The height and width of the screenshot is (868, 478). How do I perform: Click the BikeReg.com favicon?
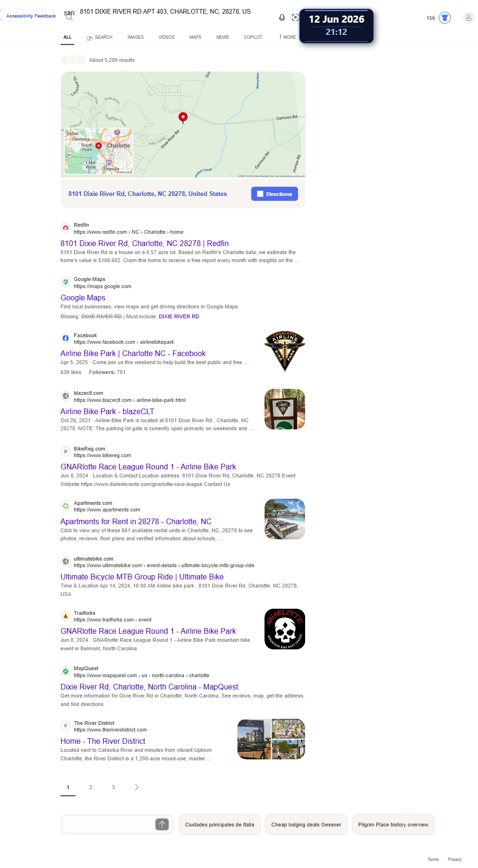coord(66,451)
